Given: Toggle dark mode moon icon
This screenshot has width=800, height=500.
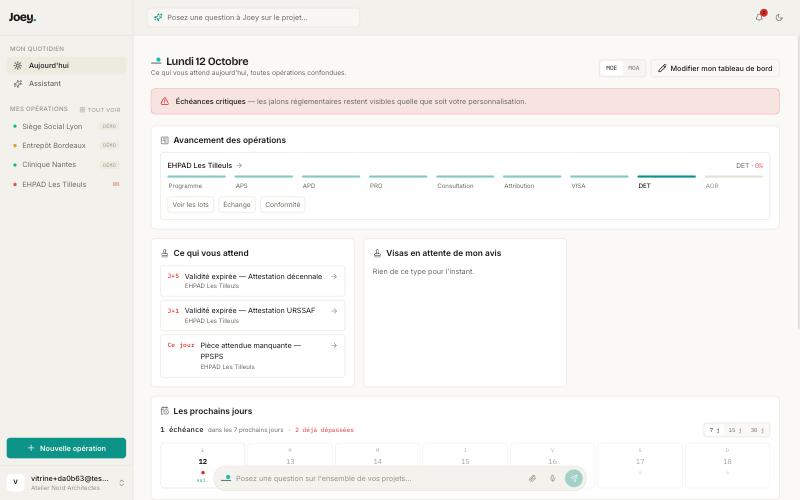Looking at the screenshot, I should coord(779,17).
